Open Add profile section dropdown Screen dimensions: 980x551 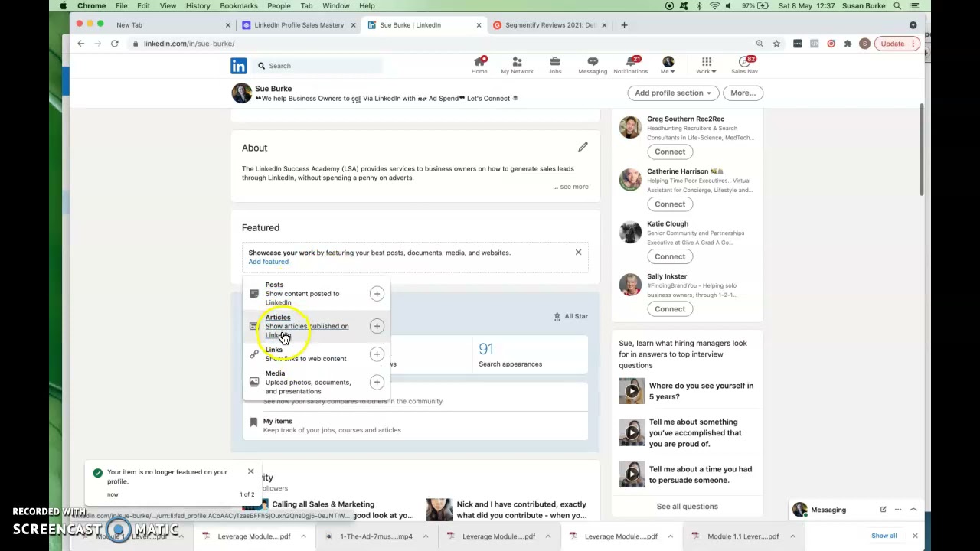pyautogui.click(x=673, y=93)
